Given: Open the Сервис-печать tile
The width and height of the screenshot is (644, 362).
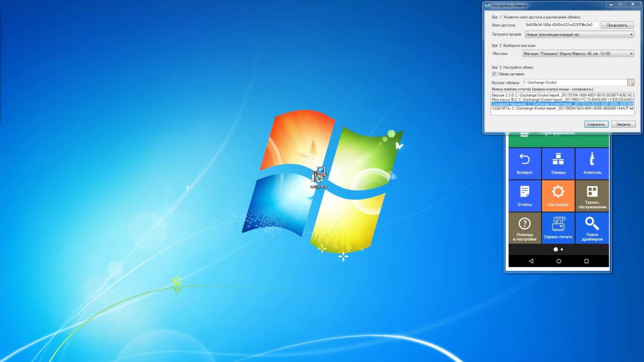Looking at the screenshot, I should point(558,228).
